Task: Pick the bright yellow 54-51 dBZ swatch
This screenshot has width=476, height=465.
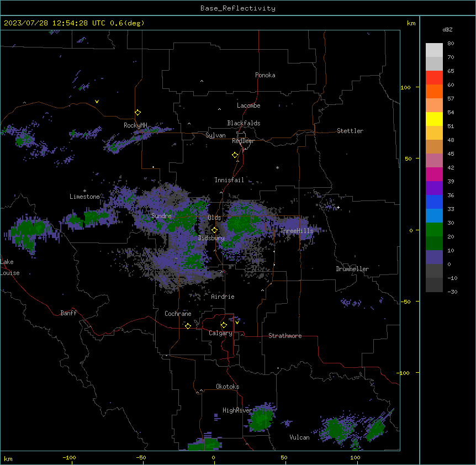Action: pyautogui.click(x=434, y=119)
